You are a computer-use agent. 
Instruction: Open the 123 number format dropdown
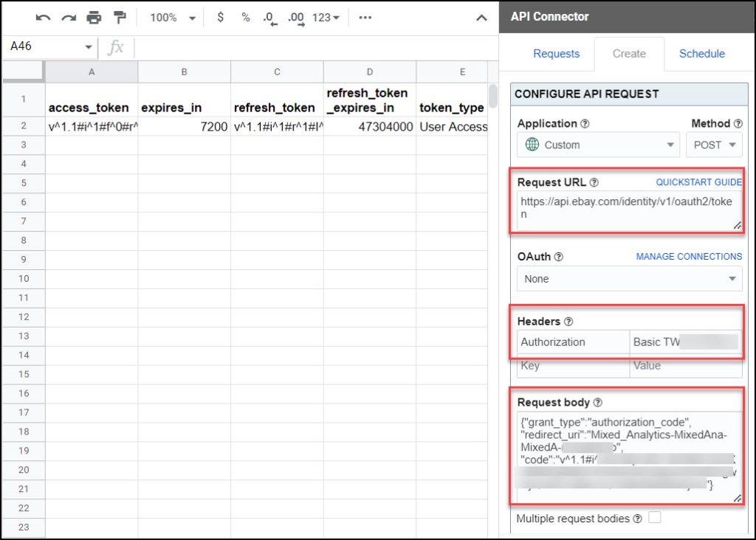pos(326,18)
